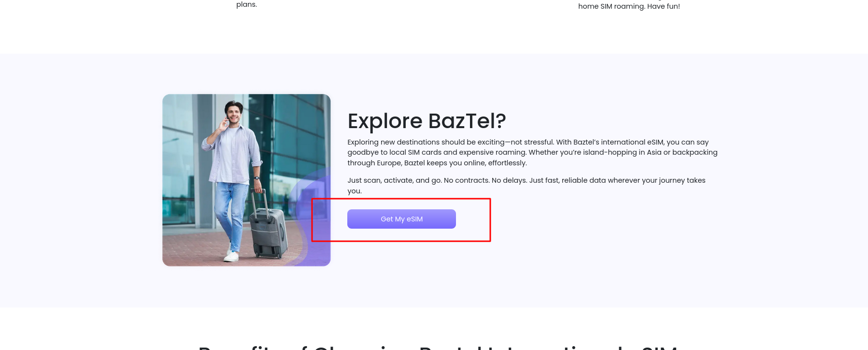Click the man's smiling face in photo

pos(234,114)
